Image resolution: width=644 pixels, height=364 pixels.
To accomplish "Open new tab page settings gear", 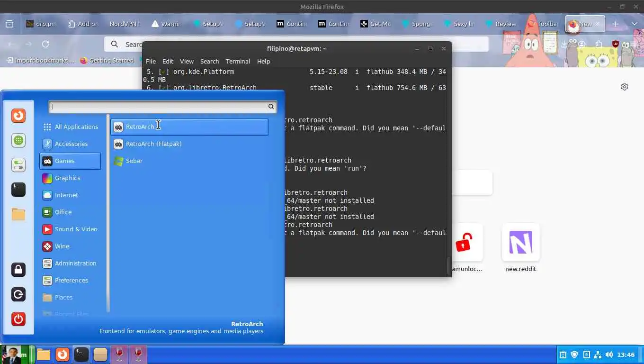I will point(625,87).
